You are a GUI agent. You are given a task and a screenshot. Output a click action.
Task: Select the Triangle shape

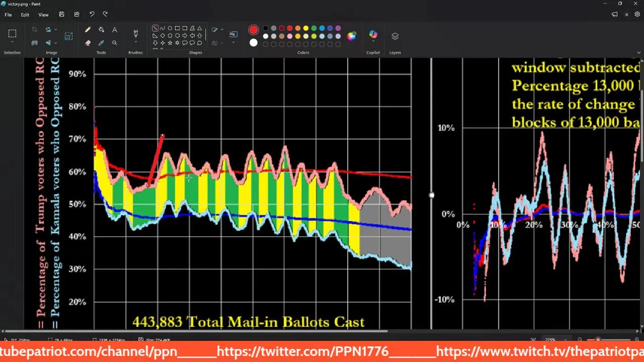click(200, 28)
